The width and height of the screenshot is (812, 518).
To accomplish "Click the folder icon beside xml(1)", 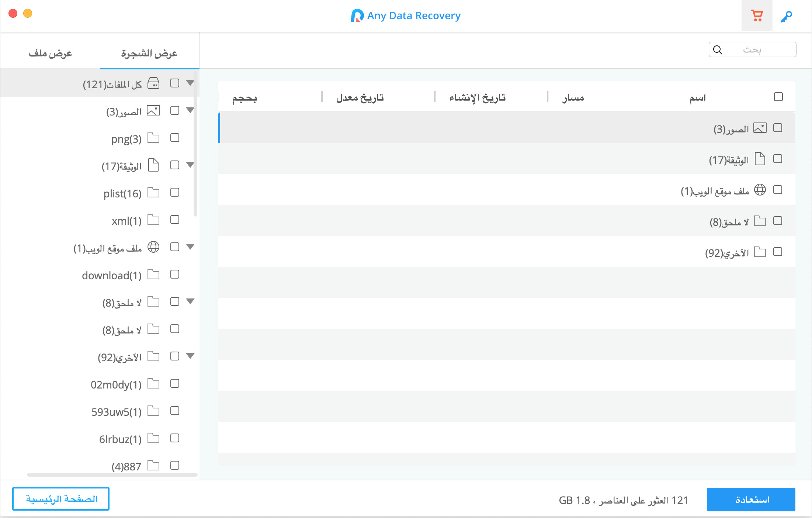I will tap(153, 220).
